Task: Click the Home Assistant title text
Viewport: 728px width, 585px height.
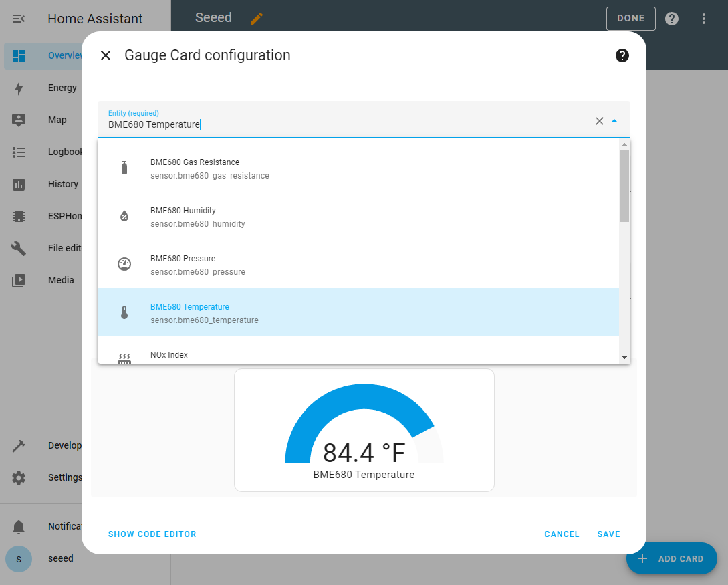Action: coord(95,19)
